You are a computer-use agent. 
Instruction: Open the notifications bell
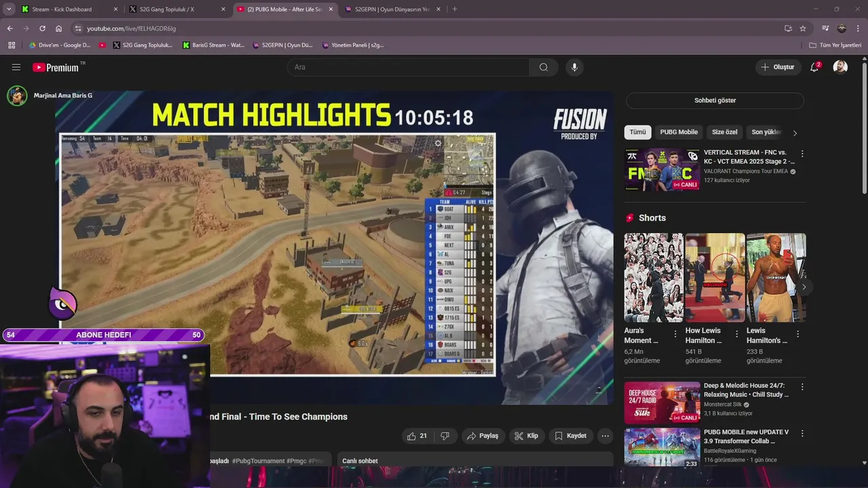tap(814, 67)
